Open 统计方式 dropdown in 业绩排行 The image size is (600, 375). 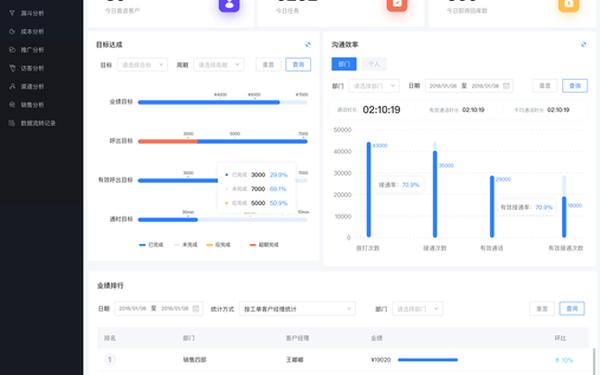click(x=297, y=309)
